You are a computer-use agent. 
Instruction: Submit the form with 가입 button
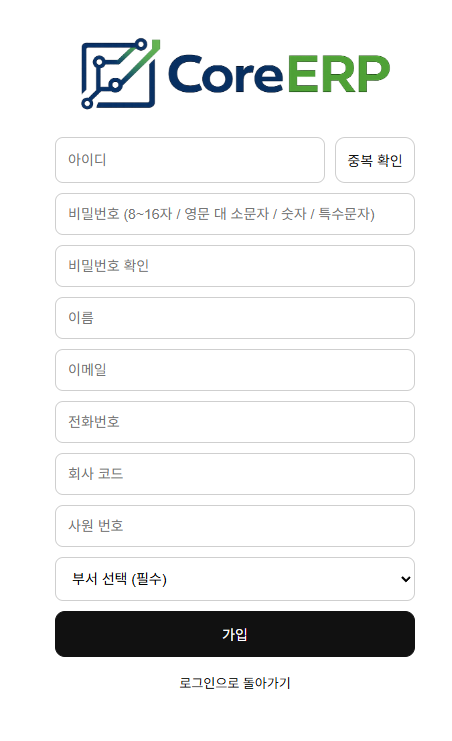pyautogui.click(x=235, y=634)
